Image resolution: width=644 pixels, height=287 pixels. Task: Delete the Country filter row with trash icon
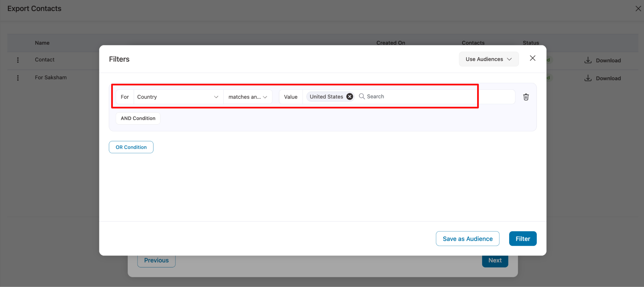[x=526, y=97]
